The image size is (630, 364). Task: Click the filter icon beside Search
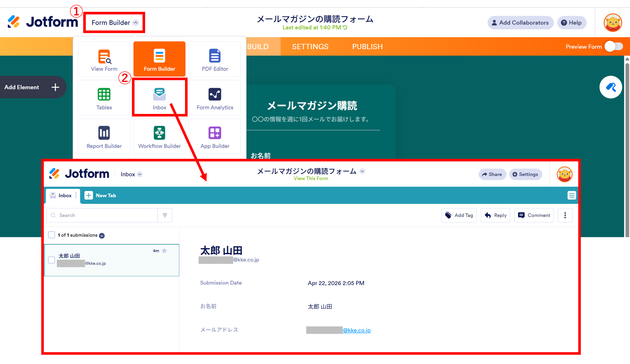pyautogui.click(x=165, y=215)
